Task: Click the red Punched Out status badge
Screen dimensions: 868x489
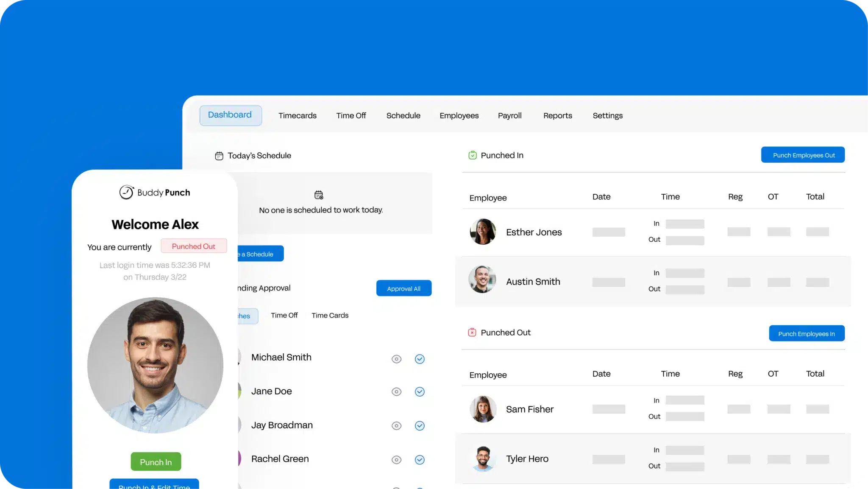Action: tap(194, 246)
